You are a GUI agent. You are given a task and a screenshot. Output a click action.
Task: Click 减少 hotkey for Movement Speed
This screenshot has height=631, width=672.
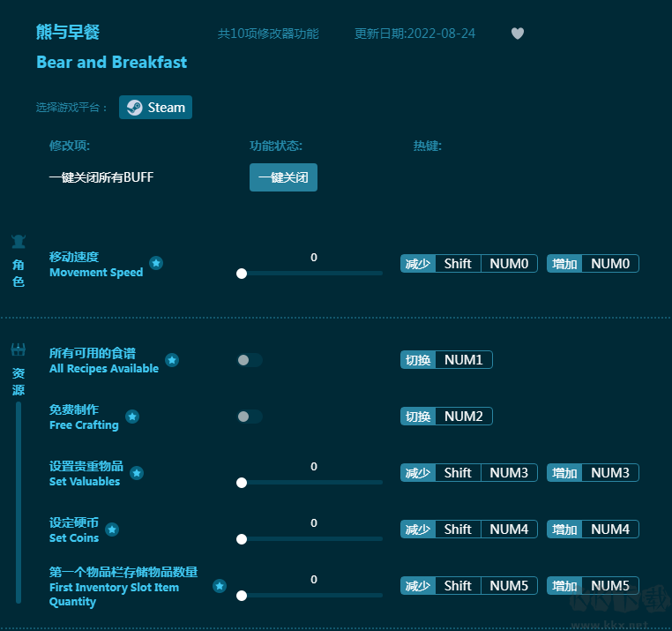pos(418,264)
